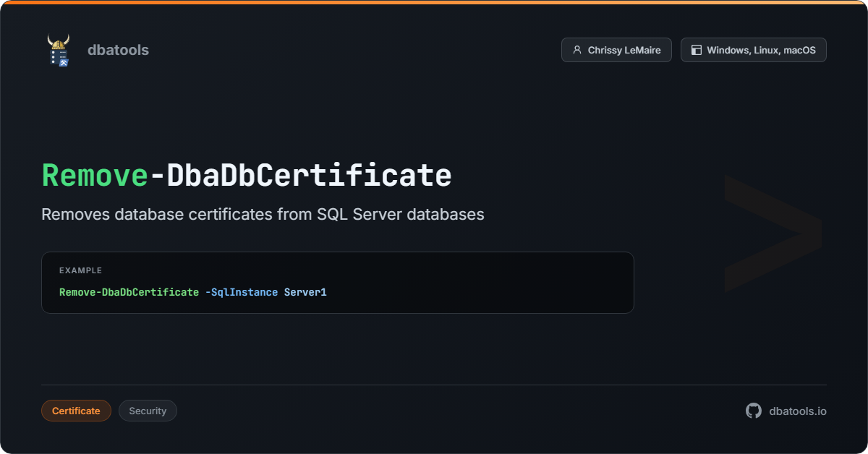The height and width of the screenshot is (454, 868).
Task: Click the Remove-DbaDbCertificate heading
Action: pyautogui.click(x=247, y=176)
